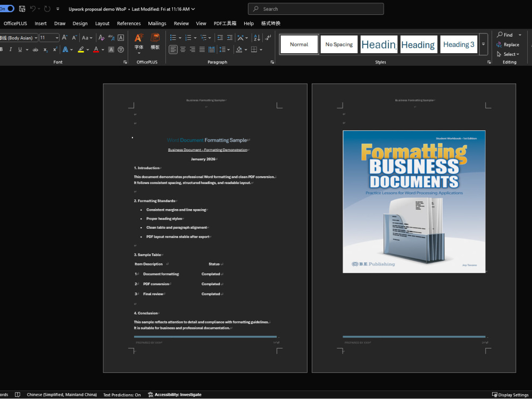
Task: Open OfficePLUS 字体 fonts menu
Action: coord(139,44)
